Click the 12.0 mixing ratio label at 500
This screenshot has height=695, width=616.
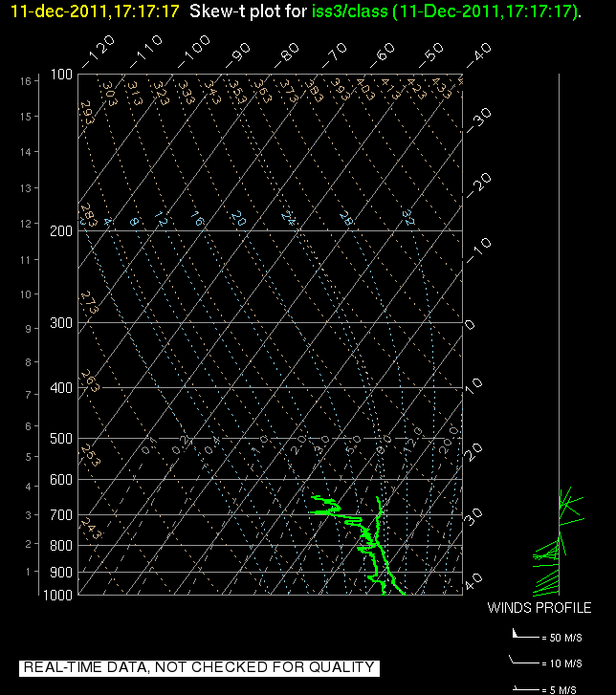click(413, 441)
